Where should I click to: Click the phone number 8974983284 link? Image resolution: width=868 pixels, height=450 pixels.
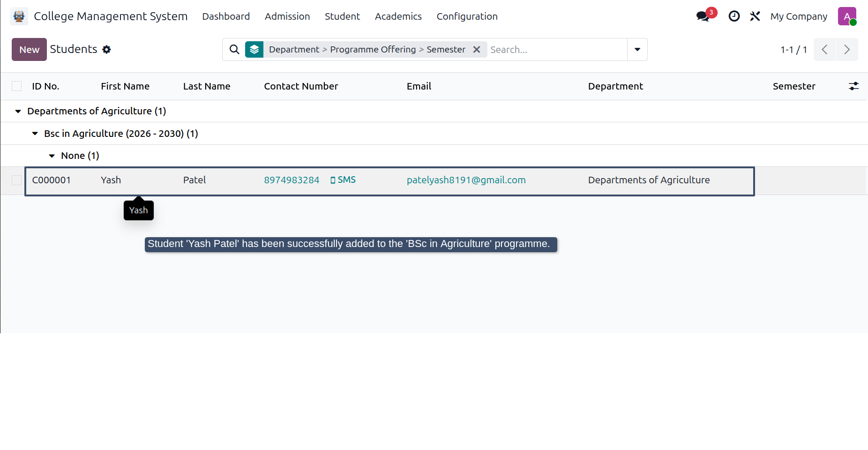click(292, 180)
